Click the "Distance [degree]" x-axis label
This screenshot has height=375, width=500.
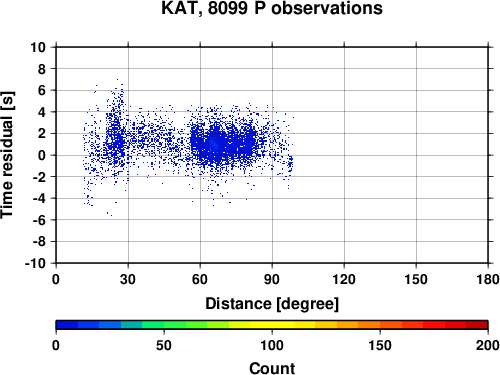click(272, 304)
